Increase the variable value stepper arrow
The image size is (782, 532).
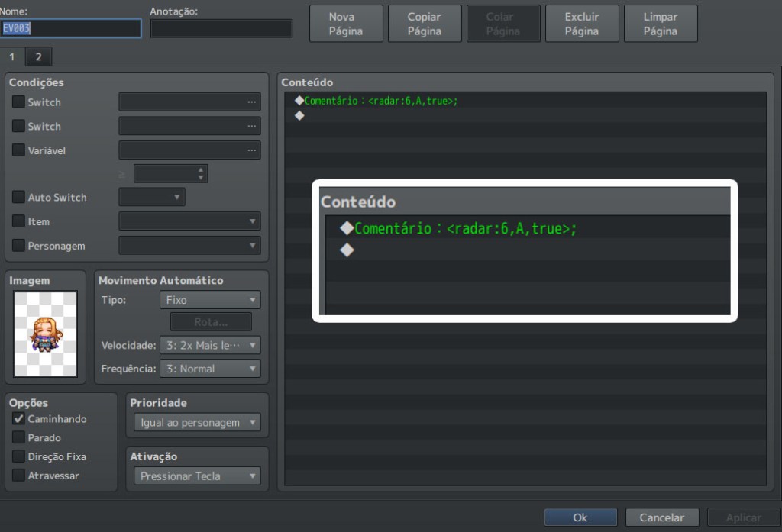tap(201, 169)
